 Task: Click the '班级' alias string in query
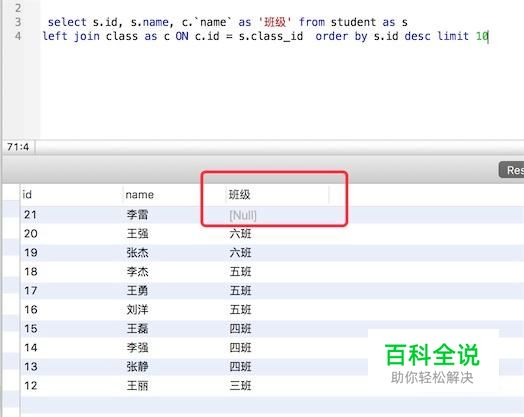(275, 22)
